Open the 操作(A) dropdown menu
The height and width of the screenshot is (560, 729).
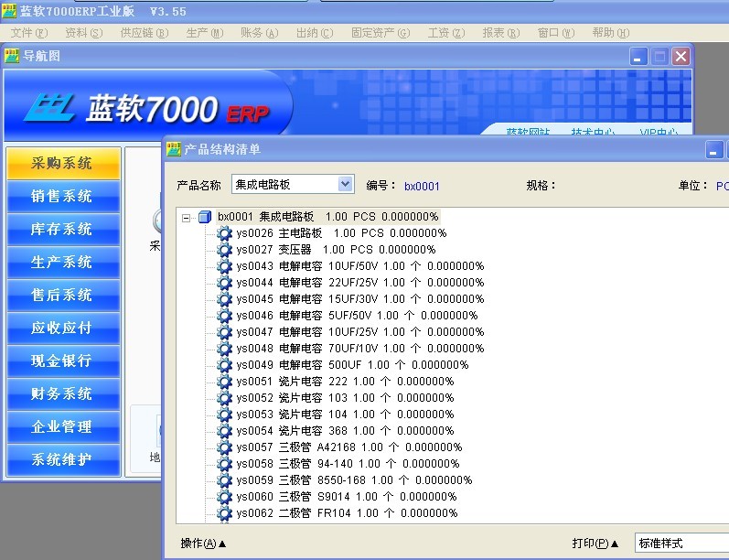203,544
